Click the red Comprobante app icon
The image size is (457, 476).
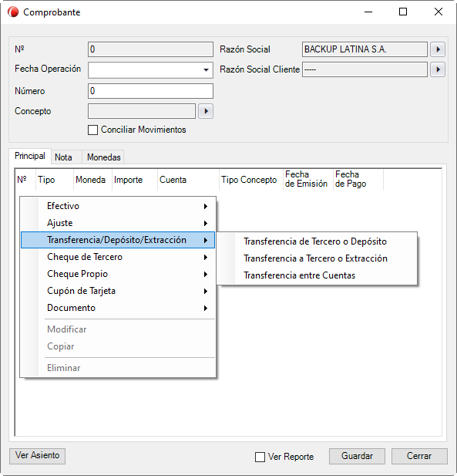tap(13, 12)
